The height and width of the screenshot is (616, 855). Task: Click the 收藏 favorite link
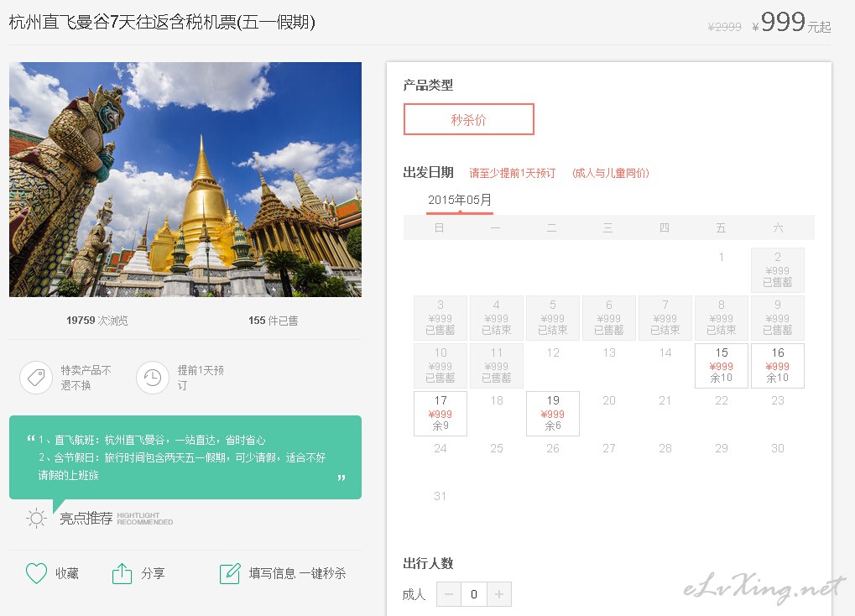67,573
